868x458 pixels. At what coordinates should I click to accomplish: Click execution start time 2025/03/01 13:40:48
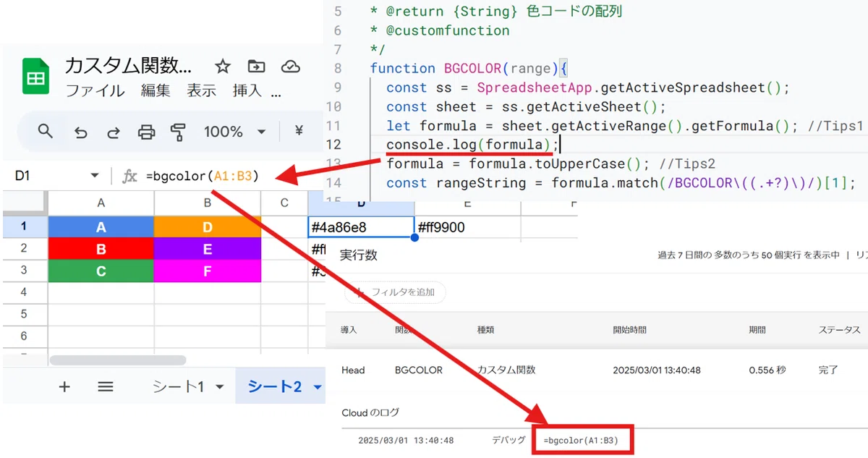656,370
